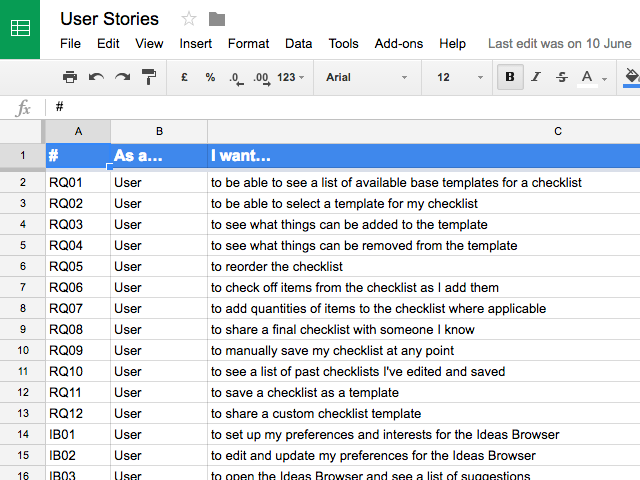Select cell 'to reorder the checklist'
Viewport: 640px width, 480px height.
(424, 267)
